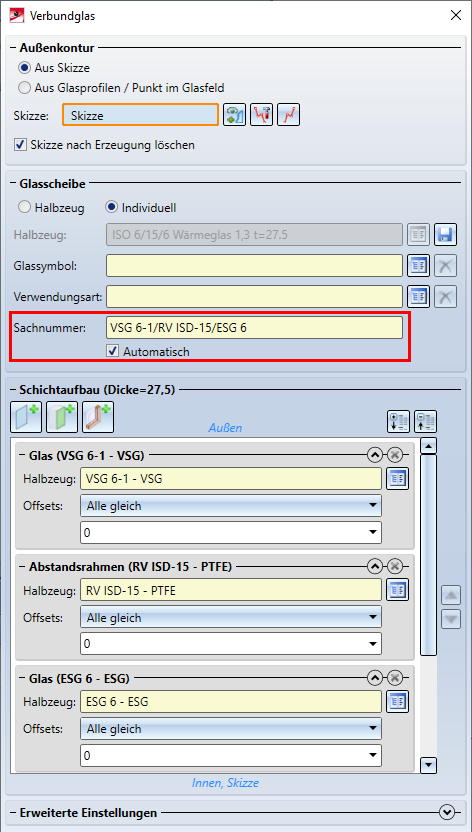Collapse the Glas (ESG 6 - ESG) layer
This screenshot has width=472, height=832.
coord(374,678)
